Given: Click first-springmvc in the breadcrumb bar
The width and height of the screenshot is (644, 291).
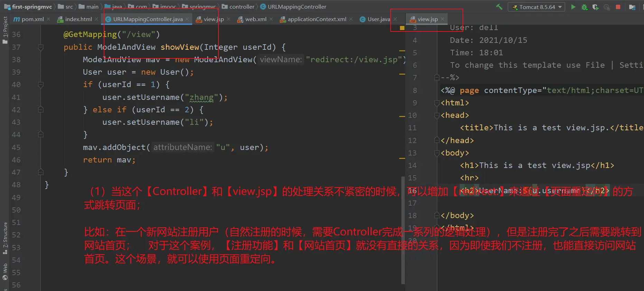Looking at the screenshot, I should [x=32, y=7].
